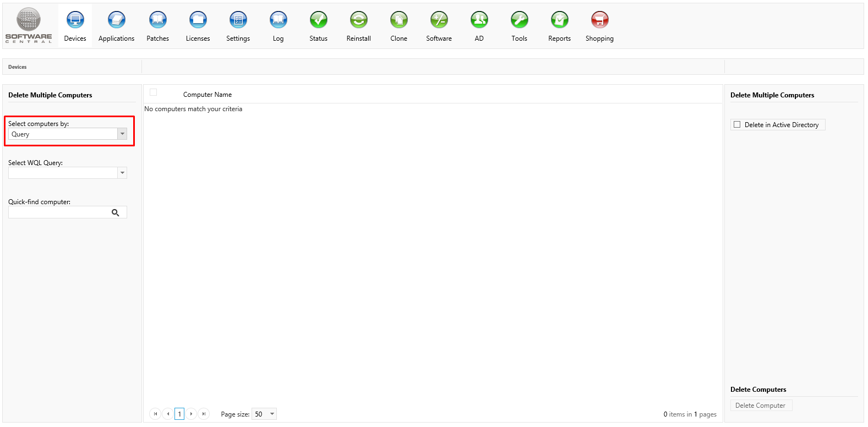
Task: Select the Clone icon
Action: pos(398,20)
